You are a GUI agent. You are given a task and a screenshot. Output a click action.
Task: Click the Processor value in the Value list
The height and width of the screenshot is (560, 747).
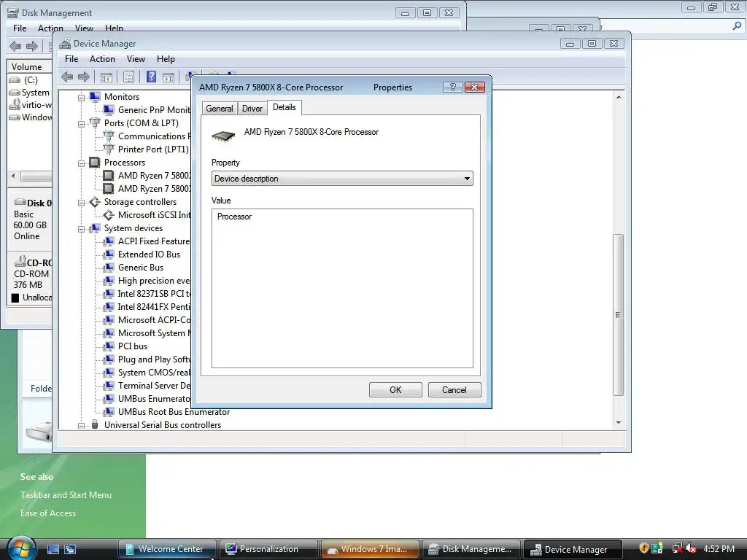234,217
